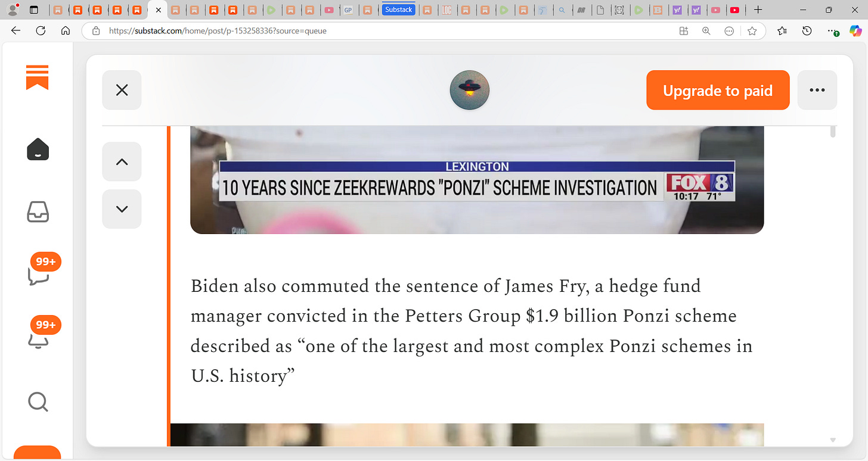Switch to the GP tab
Image resolution: width=868 pixels, height=461 pixels.
coord(348,10)
